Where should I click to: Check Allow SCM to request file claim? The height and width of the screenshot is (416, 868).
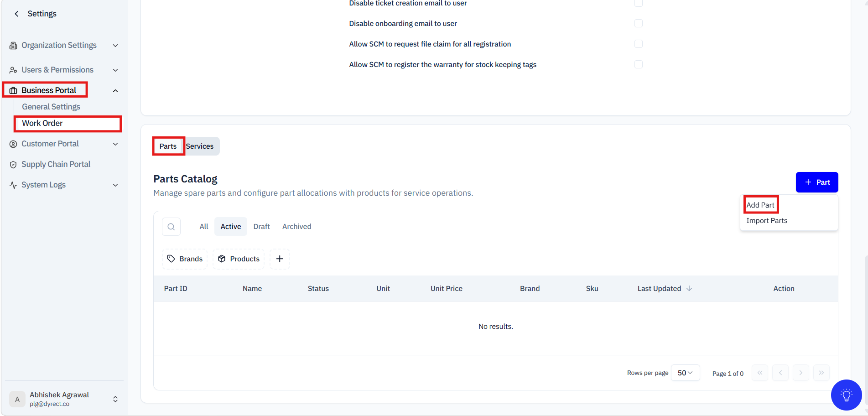pyautogui.click(x=639, y=44)
